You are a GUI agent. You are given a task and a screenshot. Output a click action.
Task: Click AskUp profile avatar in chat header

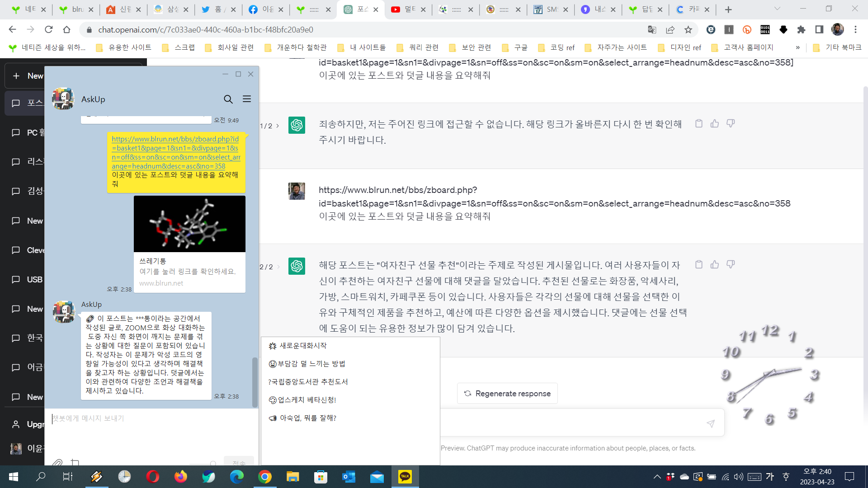pos(63,99)
